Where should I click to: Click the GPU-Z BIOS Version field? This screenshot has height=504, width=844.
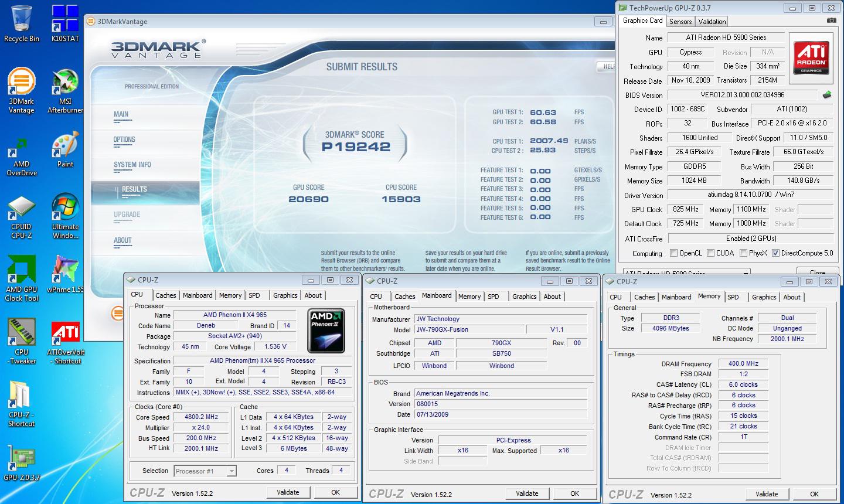pos(743,95)
